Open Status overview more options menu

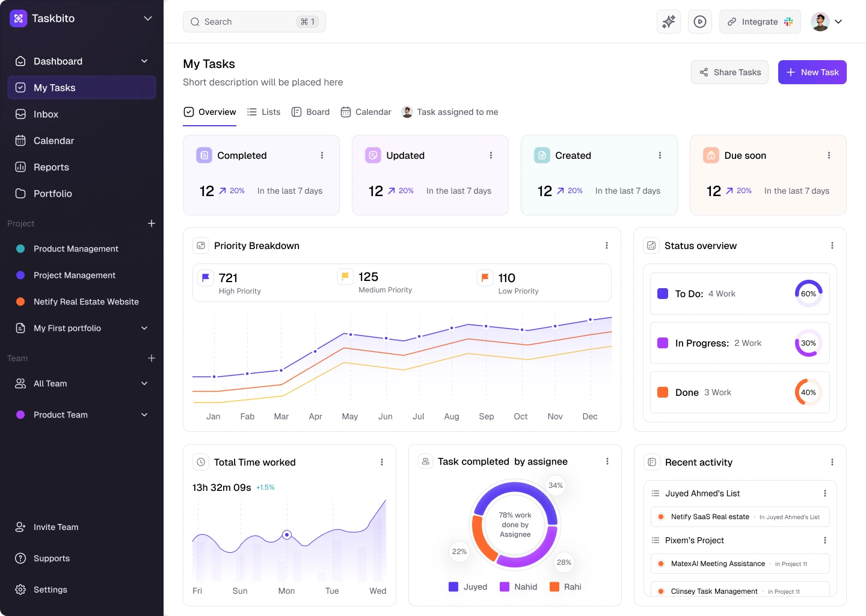pyautogui.click(x=832, y=245)
